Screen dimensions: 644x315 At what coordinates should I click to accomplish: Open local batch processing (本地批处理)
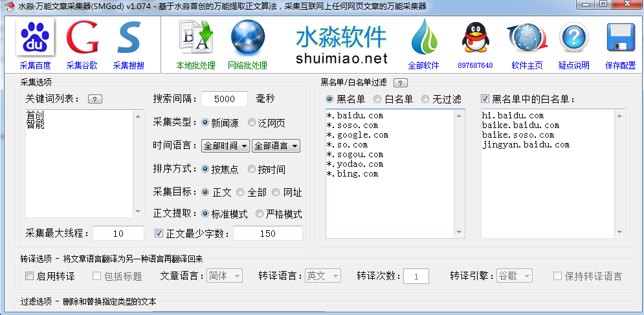(196, 45)
